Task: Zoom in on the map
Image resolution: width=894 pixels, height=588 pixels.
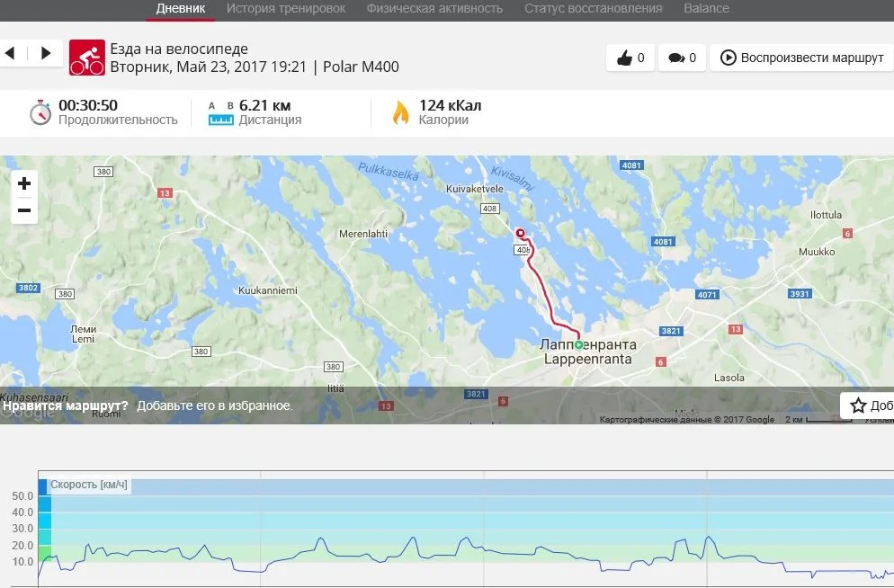Action: [24, 183]
